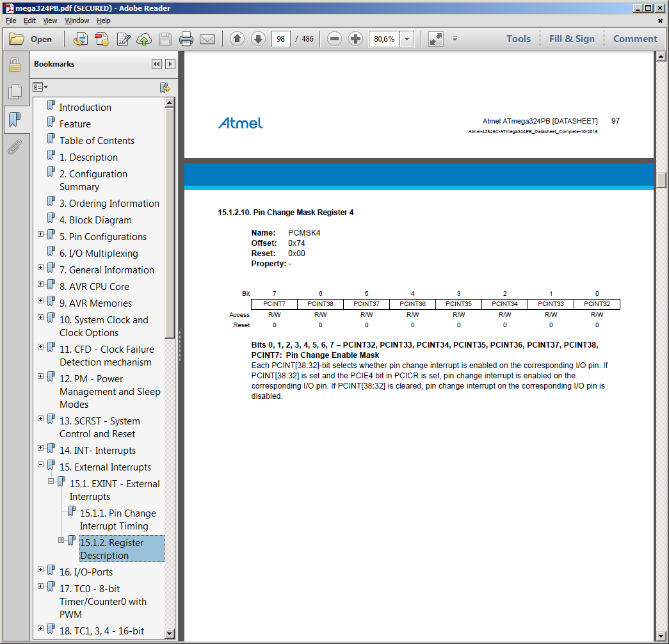Open the bookmarks options menu dropdown

click(40, 87)
